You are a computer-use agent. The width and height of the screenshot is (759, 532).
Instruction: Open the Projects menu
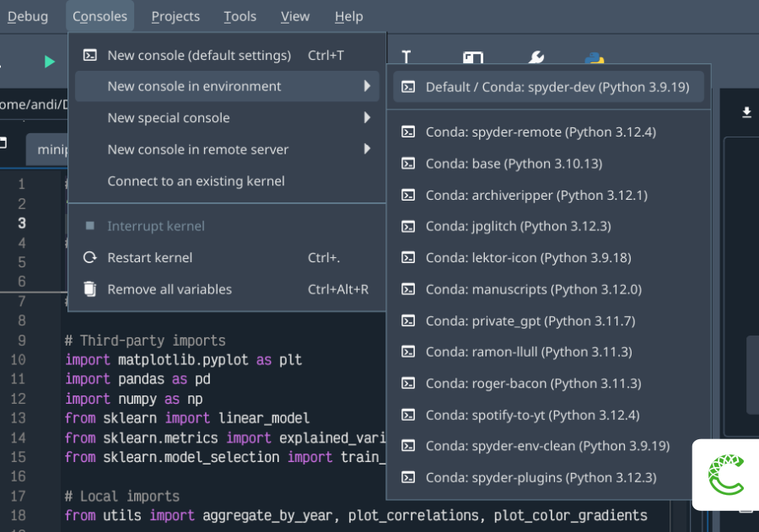tap(175, 17)
